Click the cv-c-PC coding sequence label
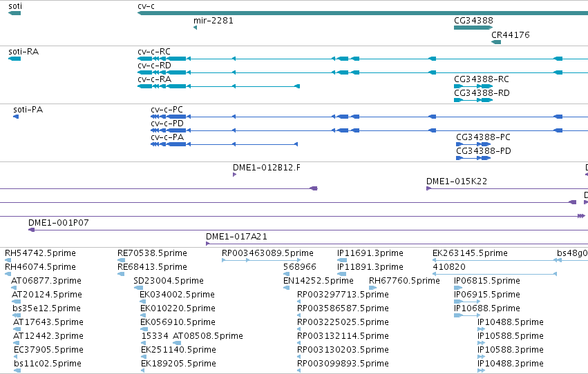This screenshot has width=588, height=374. pyautogui.click(x=167, y=110)
